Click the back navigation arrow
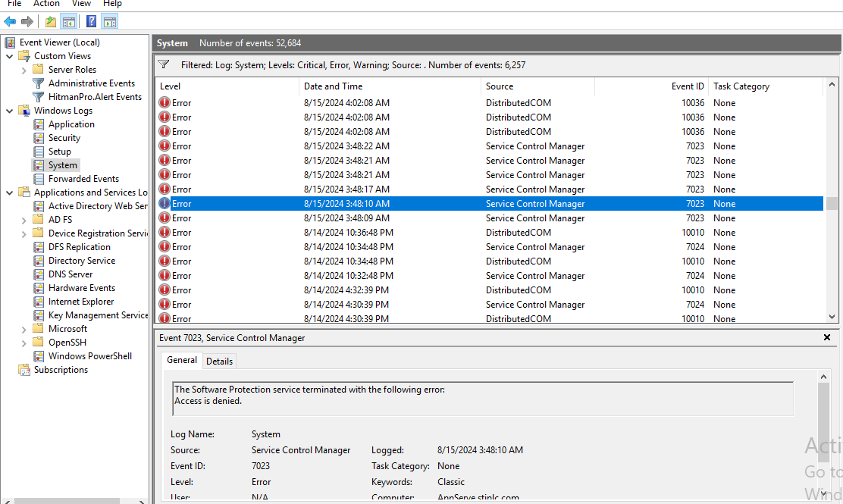Image resolution: width=843 pixels, height=504 pixels. click(x=9, y=21)
